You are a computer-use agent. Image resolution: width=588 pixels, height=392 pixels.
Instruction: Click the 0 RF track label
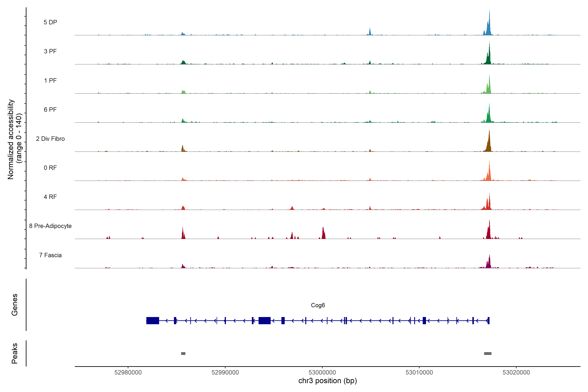pyautogui.click(x=50, y=168)
